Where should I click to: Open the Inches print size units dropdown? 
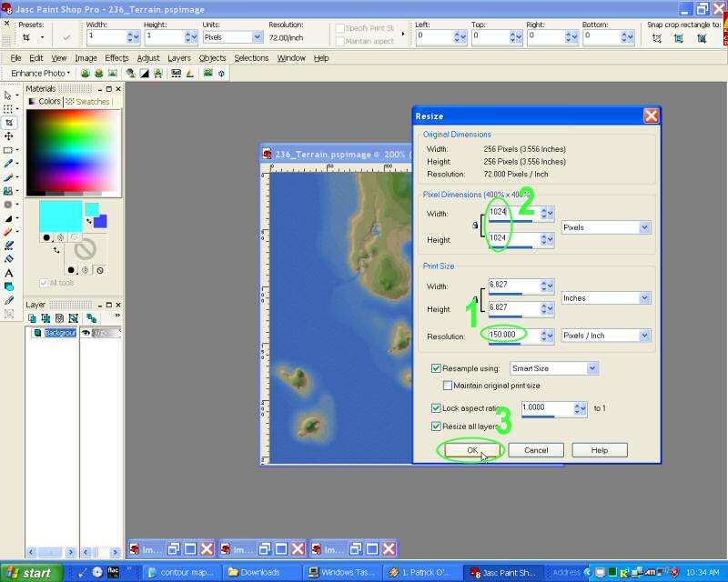[645, 298]
